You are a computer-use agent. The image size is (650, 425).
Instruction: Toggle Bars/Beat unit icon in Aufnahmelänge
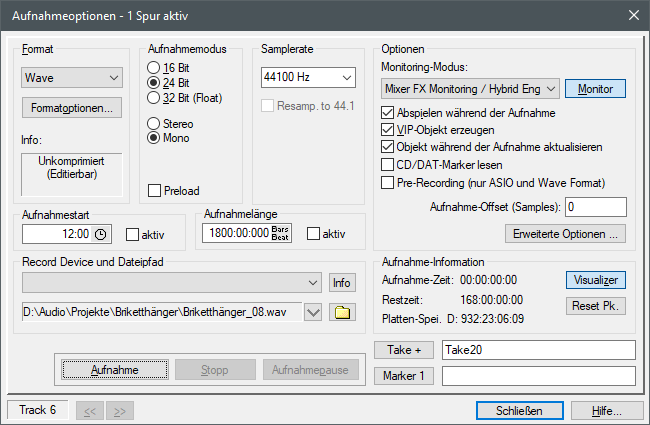tap(280, 233)
